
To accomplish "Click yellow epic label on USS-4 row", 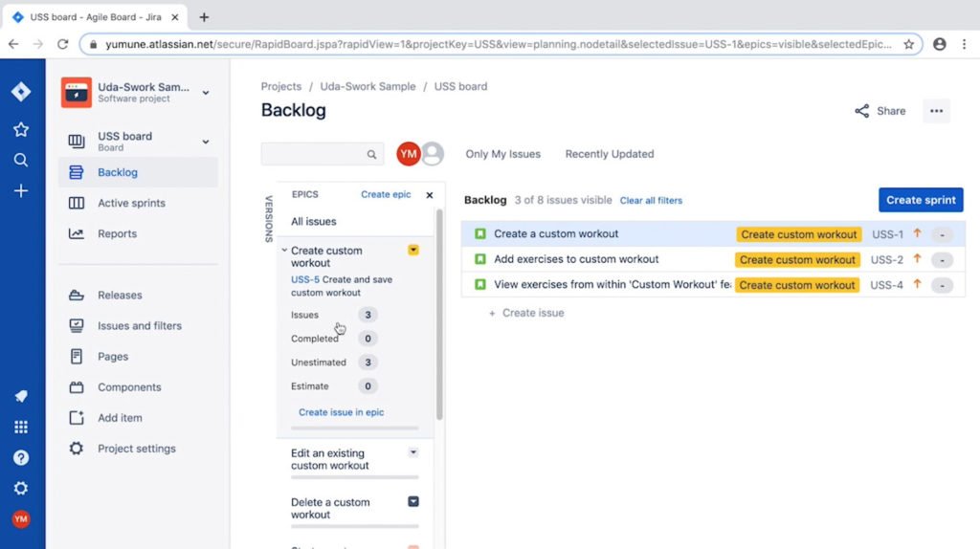I will coord(797,285).
